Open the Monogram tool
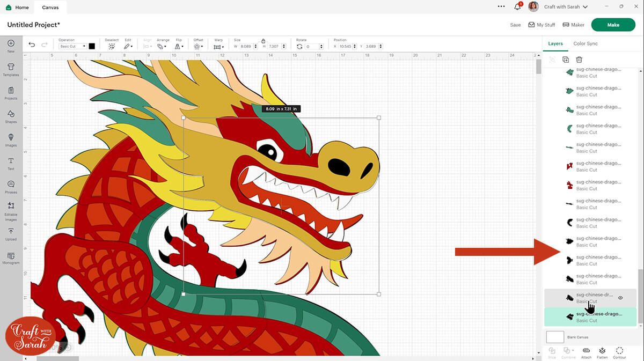The height and width of the screenshot is (361, 644). 11,258
